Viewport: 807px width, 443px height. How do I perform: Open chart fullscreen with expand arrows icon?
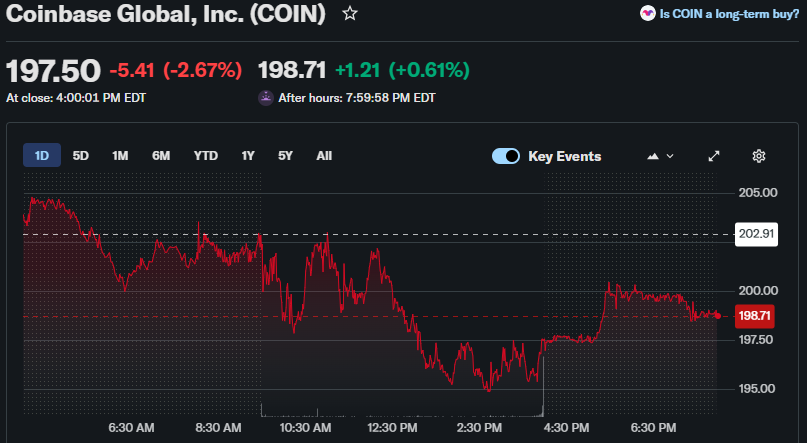click(x=714, y=156)
